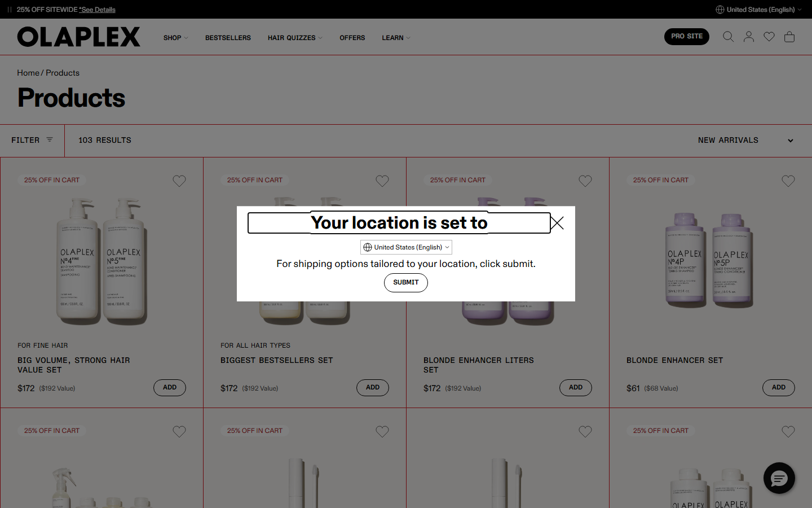This screenshot has width=812, height=508.
Task: Pause the promo banner with the pause icon
Action: click(10, 10)
